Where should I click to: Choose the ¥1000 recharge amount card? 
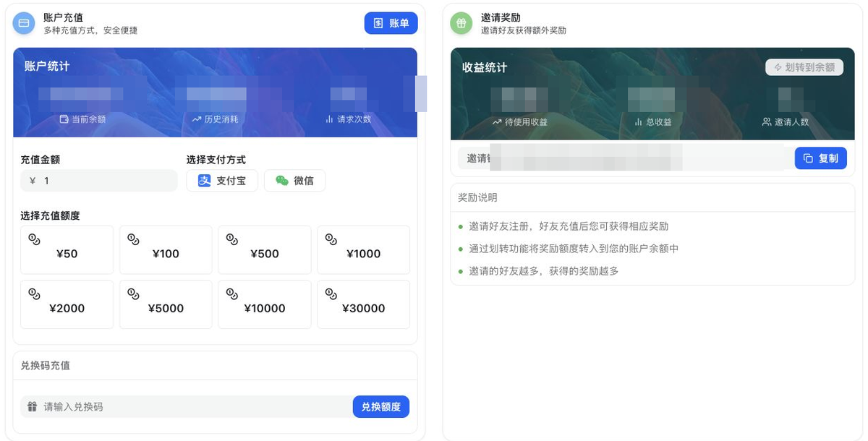click(x=363, y=250)
